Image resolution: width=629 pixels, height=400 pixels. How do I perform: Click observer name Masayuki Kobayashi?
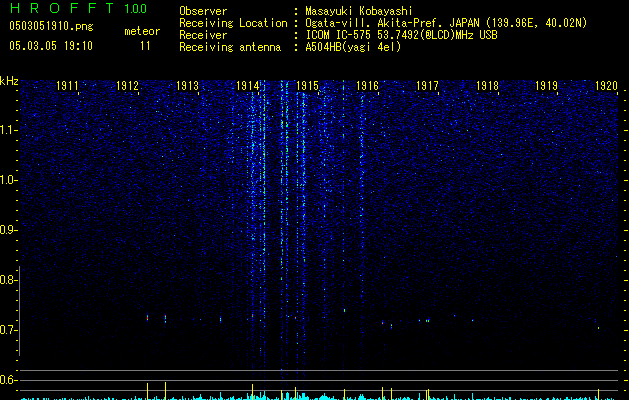click(x=359, y=11)
